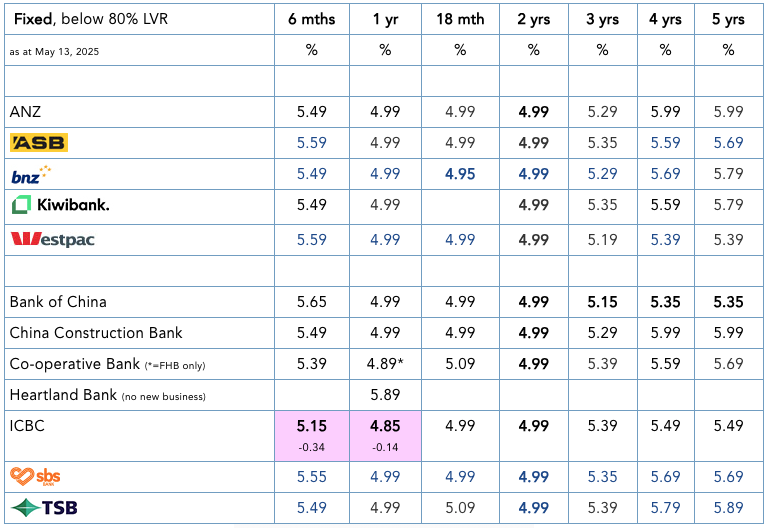Click the '5 yrs' column header

728,19
